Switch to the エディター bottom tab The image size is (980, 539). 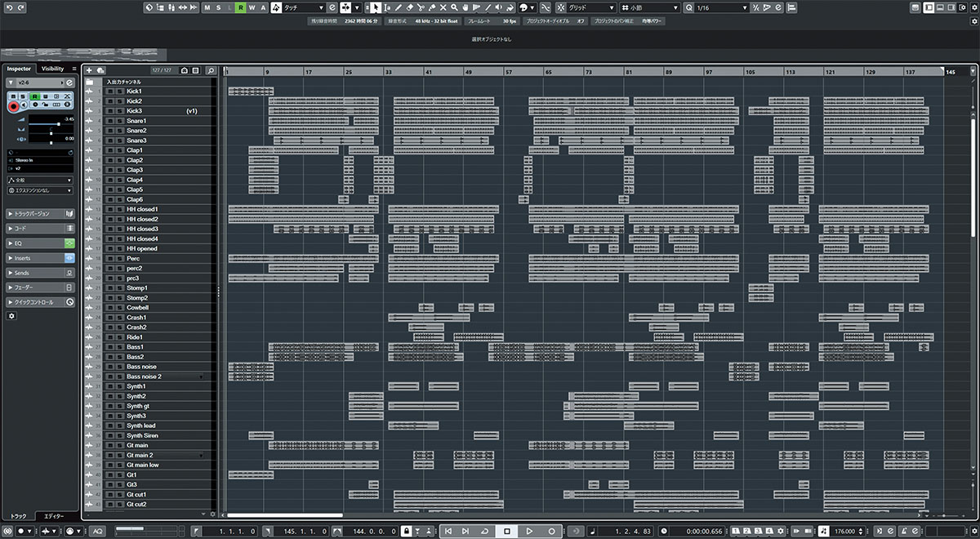pyautogui.click(x=54, y=516)
